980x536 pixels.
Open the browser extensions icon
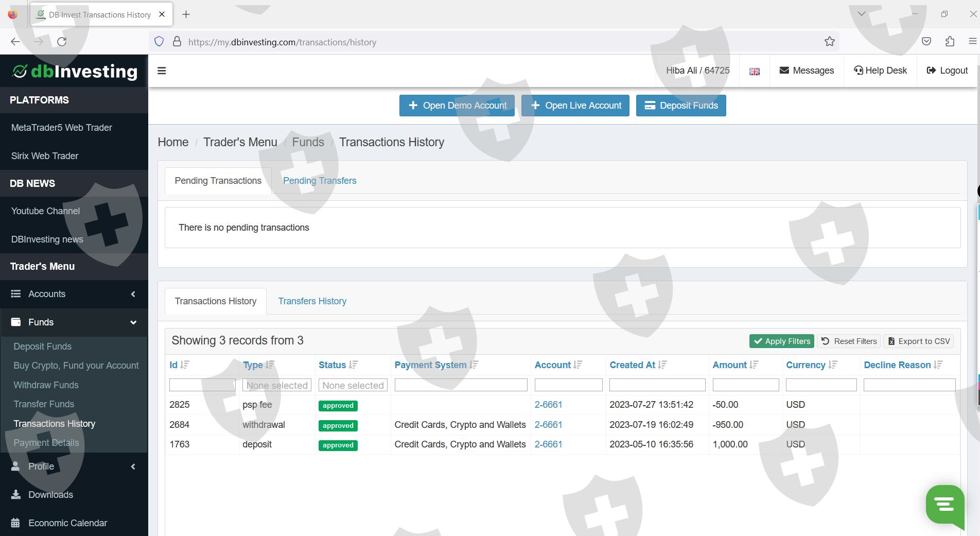950,42
